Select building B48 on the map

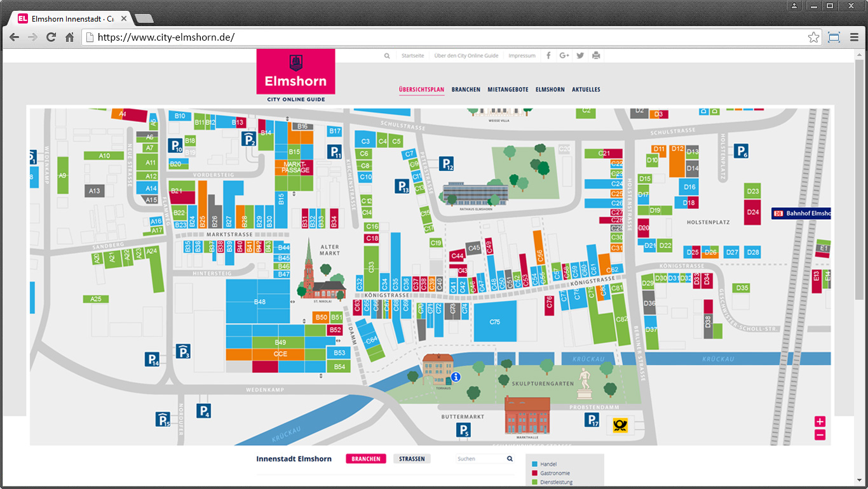[259, 302]
